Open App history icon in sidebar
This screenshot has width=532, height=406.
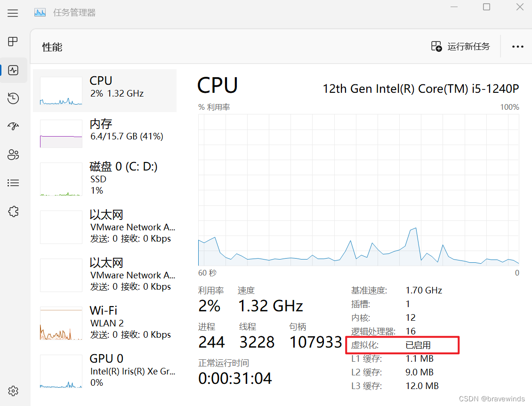pyautogui.click(x=13, y=98)
